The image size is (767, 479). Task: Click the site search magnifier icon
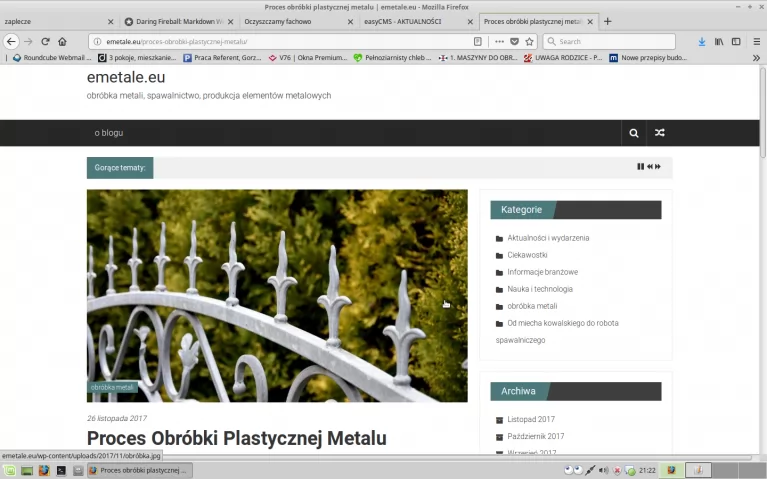pyautogui.click(x=634, y=133)
